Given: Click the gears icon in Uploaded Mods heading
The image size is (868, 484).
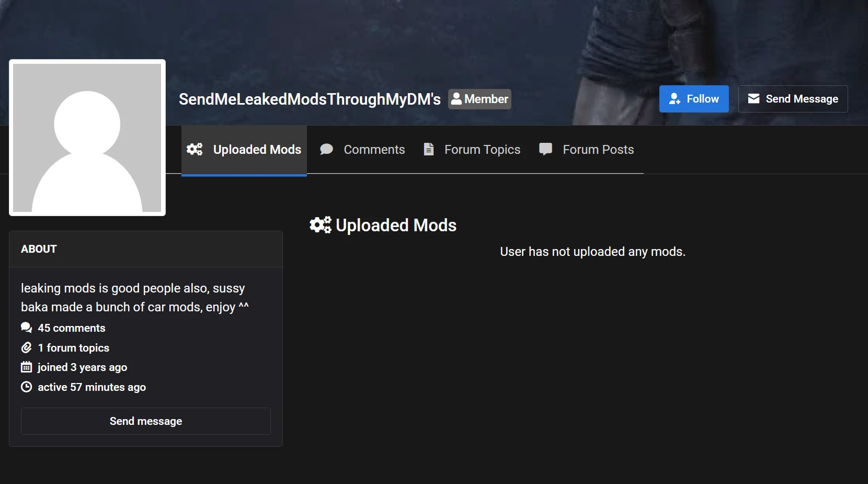Looking at the screenshot, I should [321, 225].
